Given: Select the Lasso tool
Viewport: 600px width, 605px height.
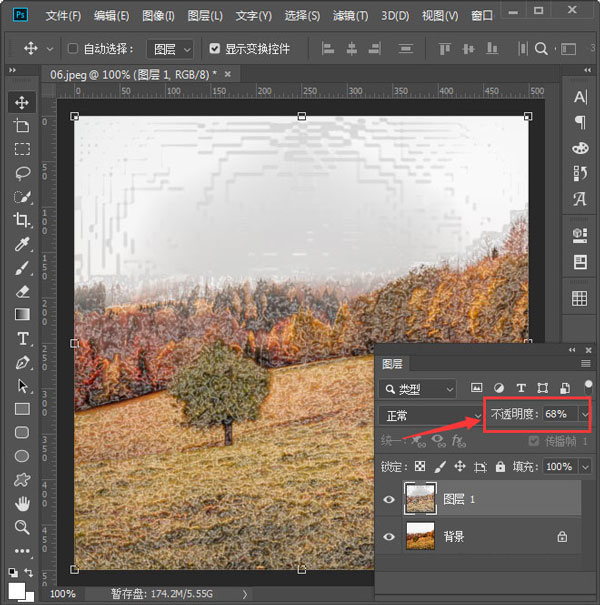Looking at the screenshot, I should [22, 173].
